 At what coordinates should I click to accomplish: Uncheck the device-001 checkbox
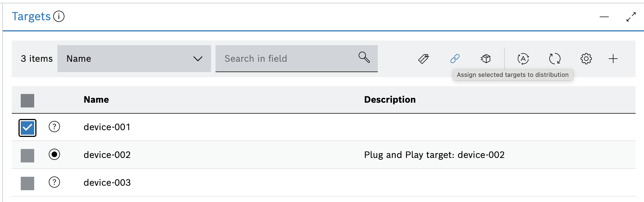click(27, 128)
